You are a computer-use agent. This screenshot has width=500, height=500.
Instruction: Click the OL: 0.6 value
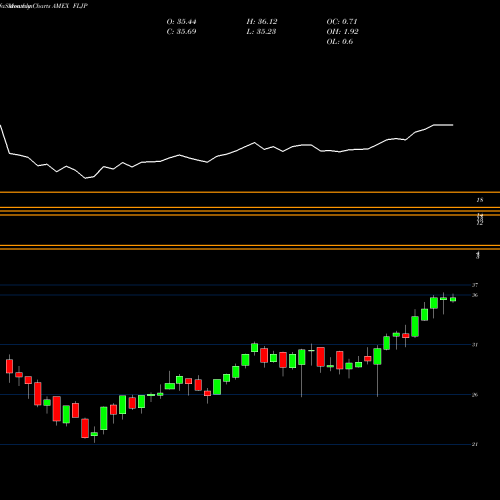tap(340, 42)
